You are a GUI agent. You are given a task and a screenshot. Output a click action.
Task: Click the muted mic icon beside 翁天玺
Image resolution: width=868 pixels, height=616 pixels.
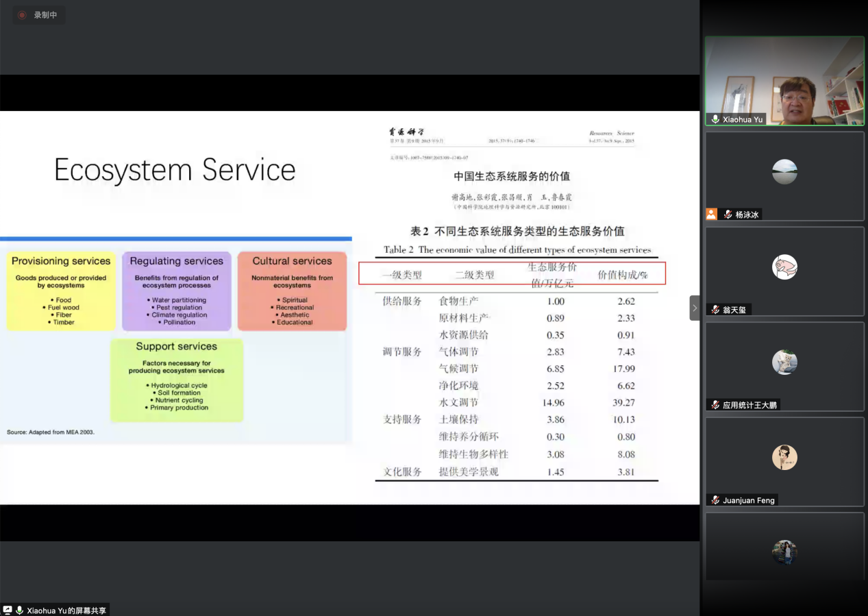[x=715, y=310]
